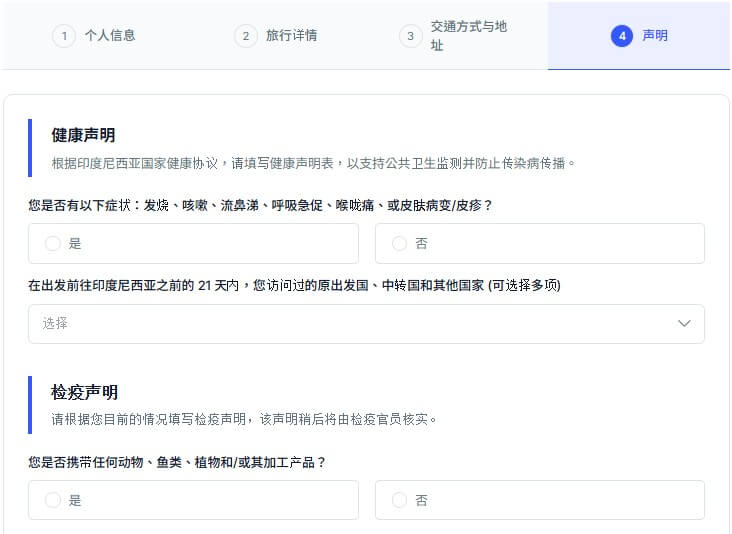Switch to the 旅行详情 step

pos(291,36)
